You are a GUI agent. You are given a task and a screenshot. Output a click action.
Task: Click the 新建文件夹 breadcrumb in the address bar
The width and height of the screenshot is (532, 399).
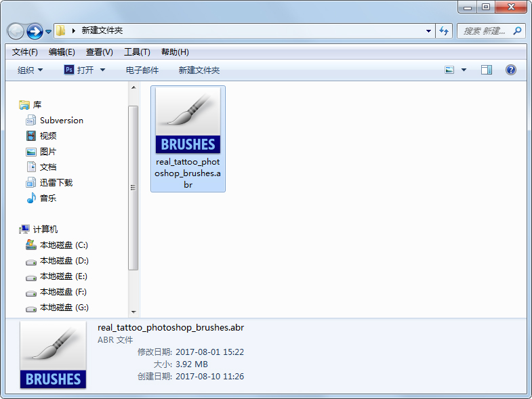click(102, 30)
